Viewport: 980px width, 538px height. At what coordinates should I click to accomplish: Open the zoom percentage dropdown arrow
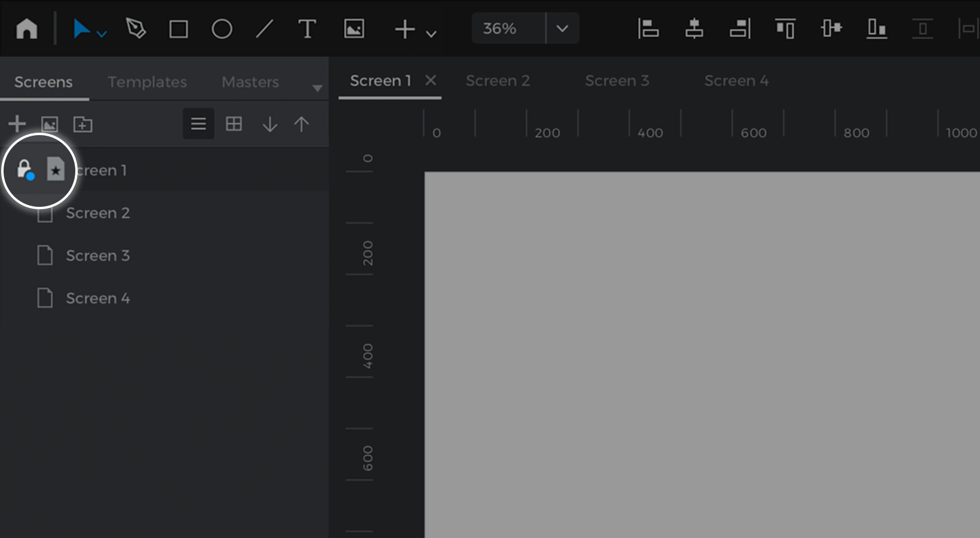[562, 28]
